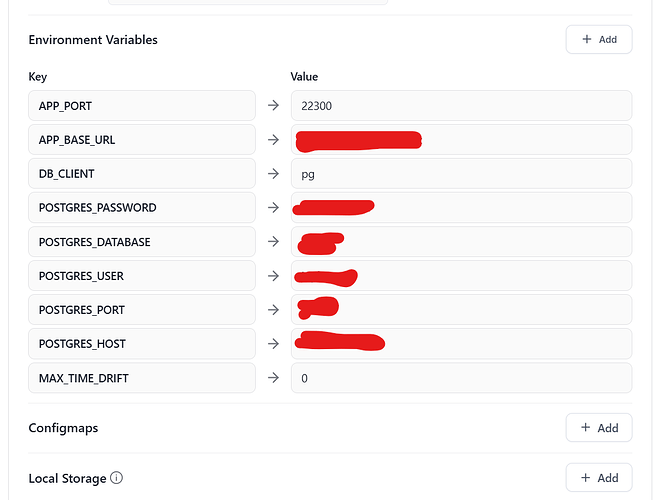
Task: Click the arrow icon beside APP_BASE_URL
Action: pyautogui.click(x=273, y=140)
